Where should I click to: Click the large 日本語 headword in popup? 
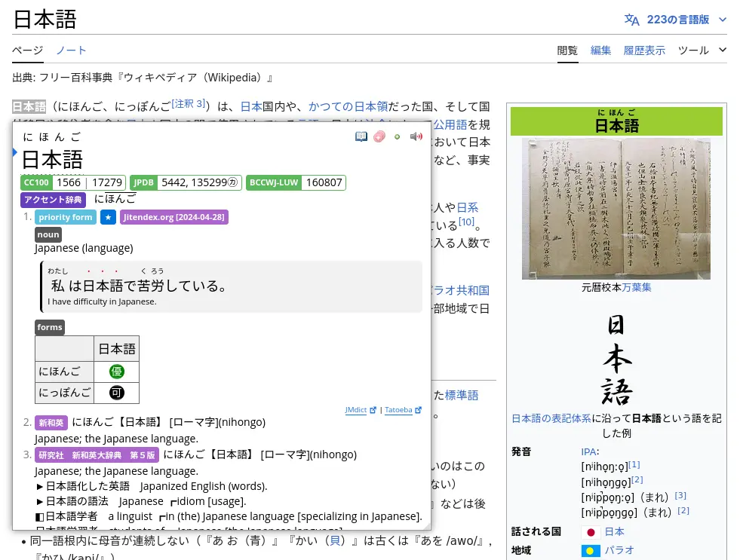click(x=52, y=160)
